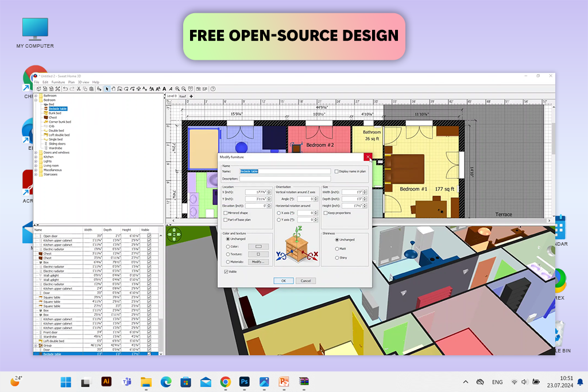Add a new level with plus button
The height and width of the screenshot is (392, 588).
[x=191, y=96]
